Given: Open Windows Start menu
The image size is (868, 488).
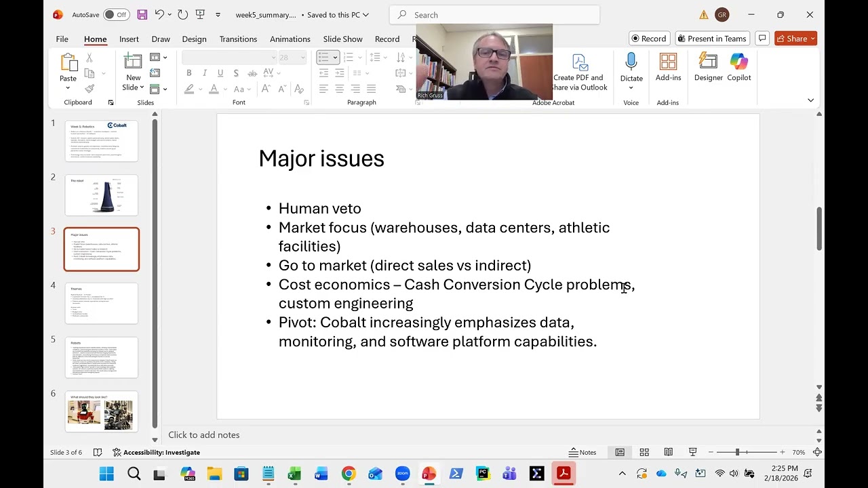Looking at the screenshot, I should pyautogui.click(x=107, y=474).
